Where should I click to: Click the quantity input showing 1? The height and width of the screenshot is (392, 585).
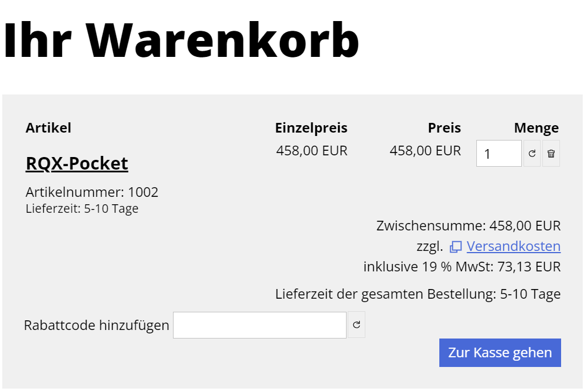[x=499, y=153]
